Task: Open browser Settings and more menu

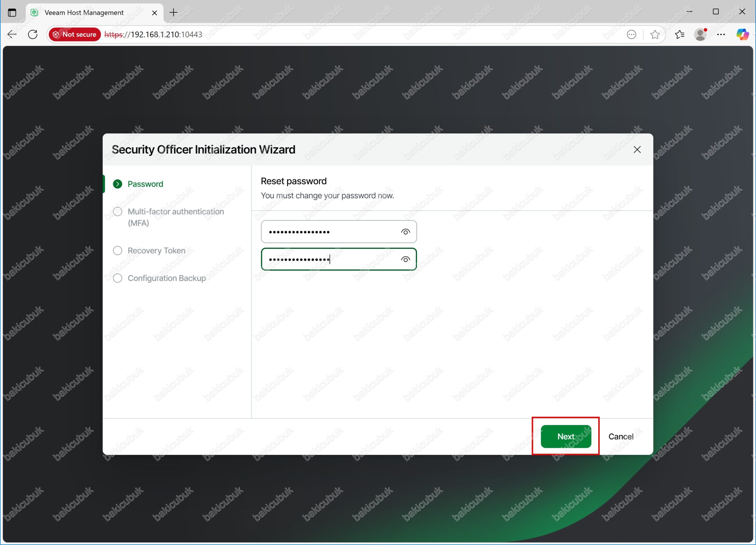Action: pos(721,34)
